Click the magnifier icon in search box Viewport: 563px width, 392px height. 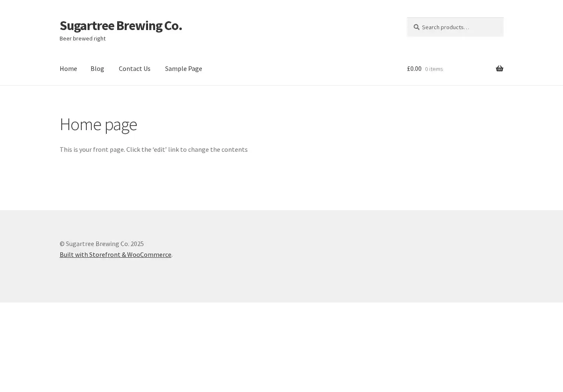416,27
